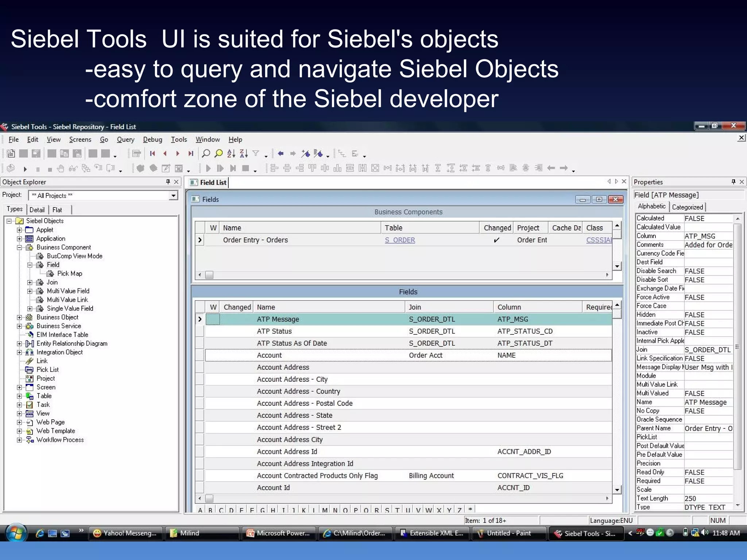Jump to the first record
This screenshot has width=747, height=560.
[152, 153]
